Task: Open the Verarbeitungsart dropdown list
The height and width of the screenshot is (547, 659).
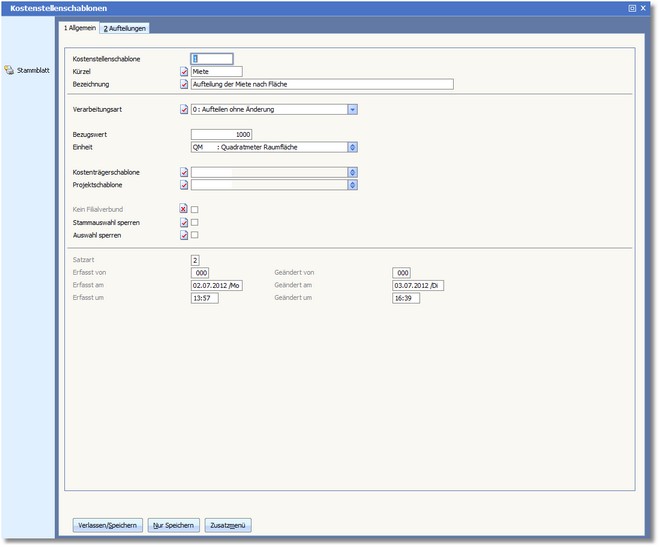Action: point(353,109)
